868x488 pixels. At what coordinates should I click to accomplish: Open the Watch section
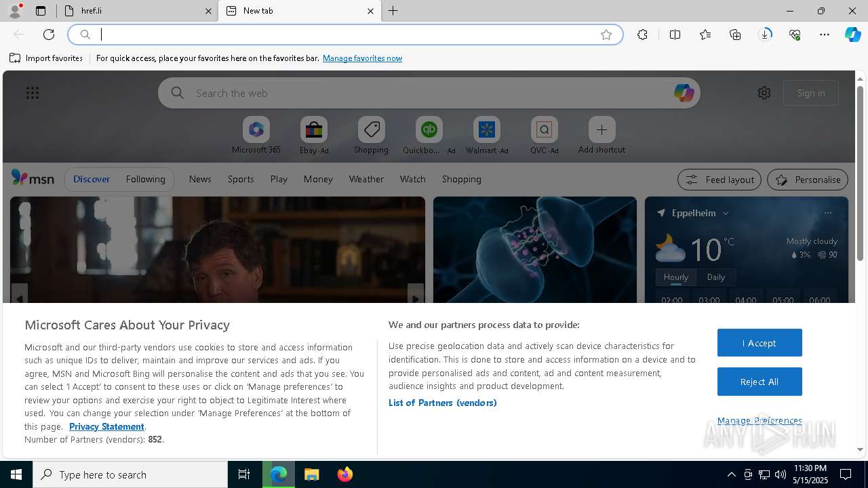pos(412,179)
